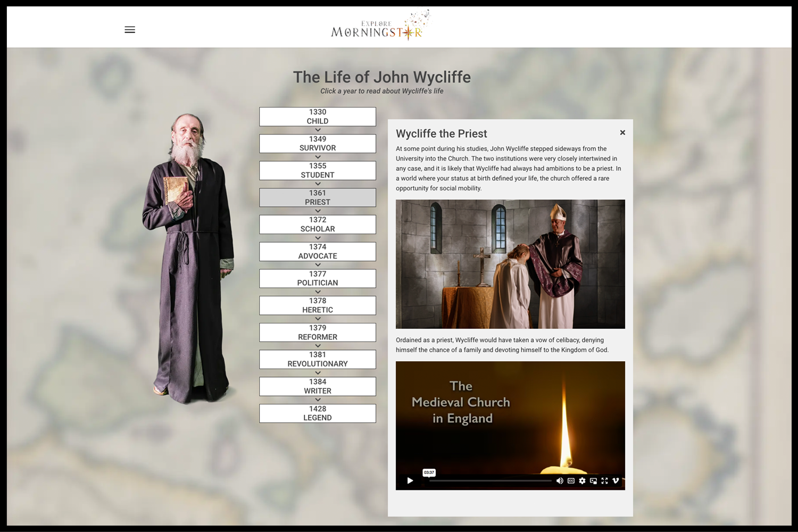Switch to the 1378 HERETIC timeline entry
The image size is (798, 532).
(x=318, y=305)
